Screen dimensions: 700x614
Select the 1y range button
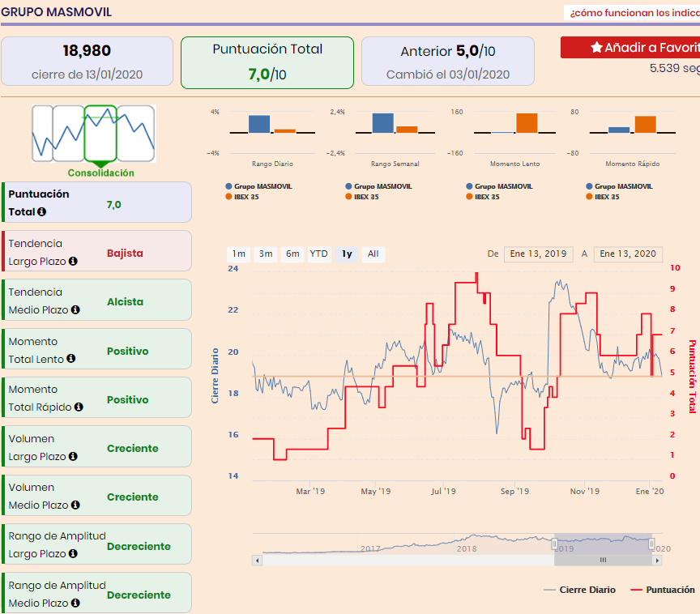coord(347,254)
